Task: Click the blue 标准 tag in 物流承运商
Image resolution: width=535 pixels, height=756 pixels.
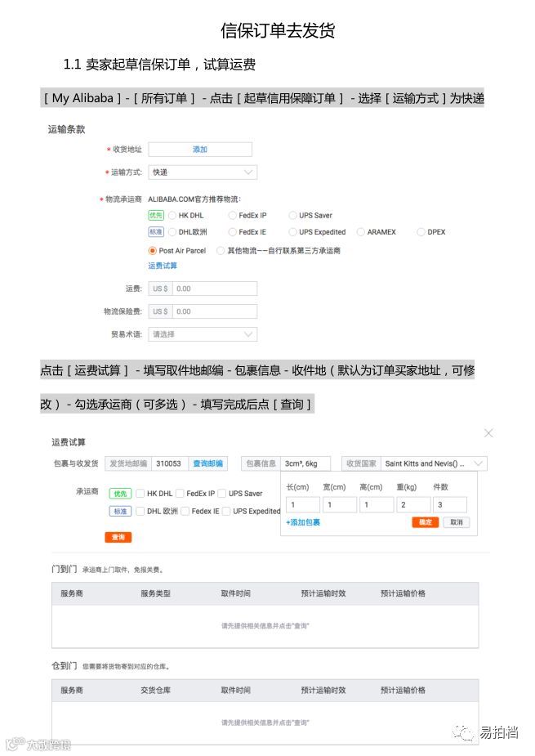Action: pos(156,232)
